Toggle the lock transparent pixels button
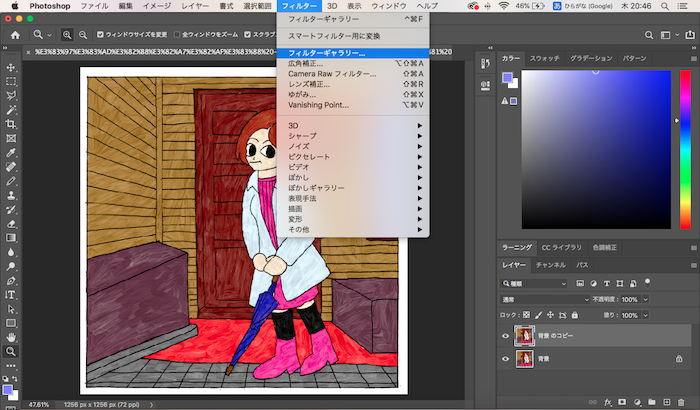Viewport: 700px width, 410px height. coord(527,315)
